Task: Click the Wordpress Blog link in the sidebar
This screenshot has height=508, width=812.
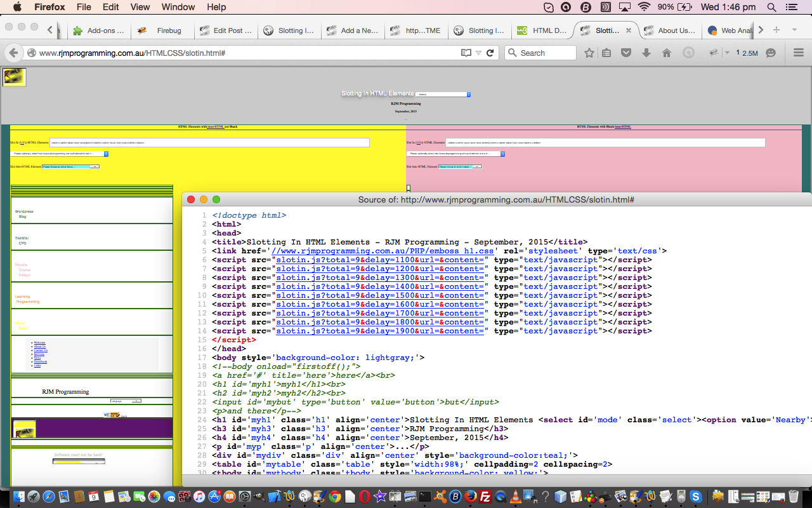Action: [x=24, y=214]
